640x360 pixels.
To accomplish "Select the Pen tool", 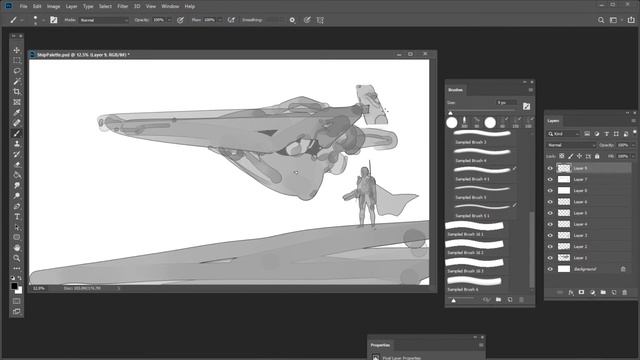I will click(x=17, y=206).
